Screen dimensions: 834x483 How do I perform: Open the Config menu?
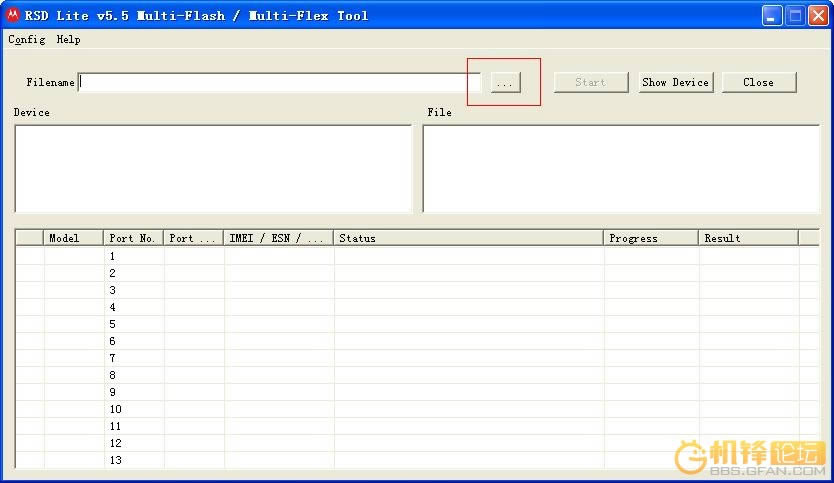pyautogui.click(x=27, y=40)
